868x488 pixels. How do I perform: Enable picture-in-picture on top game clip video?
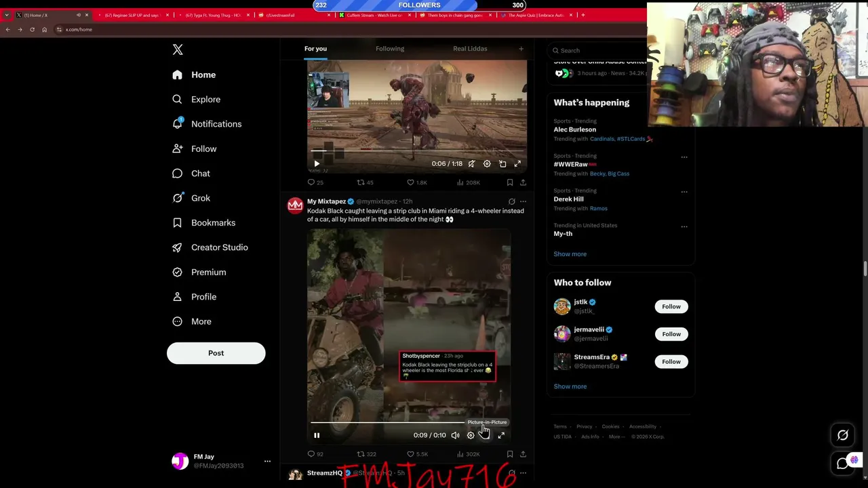[502, 163]
